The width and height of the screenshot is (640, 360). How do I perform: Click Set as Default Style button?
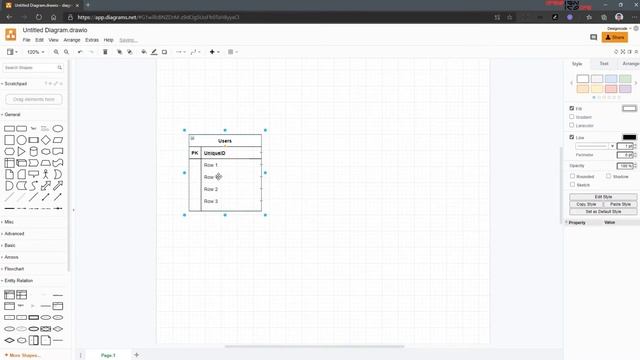(603, 211)
